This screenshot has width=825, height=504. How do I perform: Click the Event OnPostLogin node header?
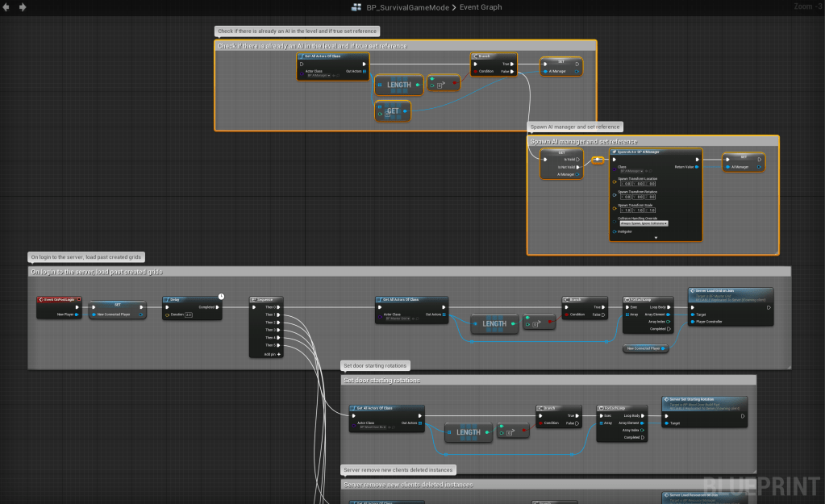[x=60, y=299]
